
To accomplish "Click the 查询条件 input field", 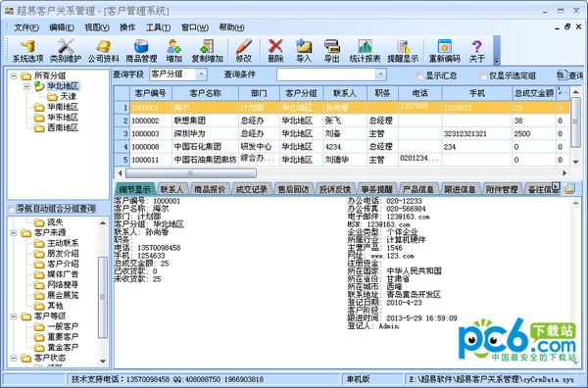I will coord(326,74).
